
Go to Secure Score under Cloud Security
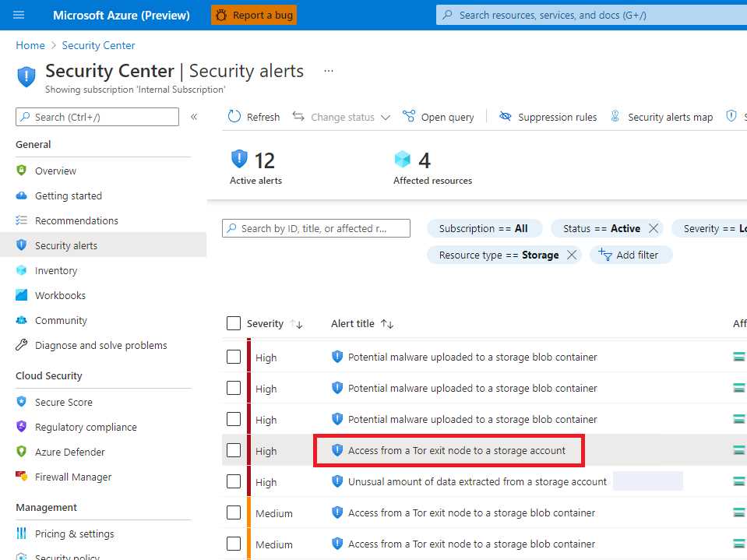[x=64, y=402]
